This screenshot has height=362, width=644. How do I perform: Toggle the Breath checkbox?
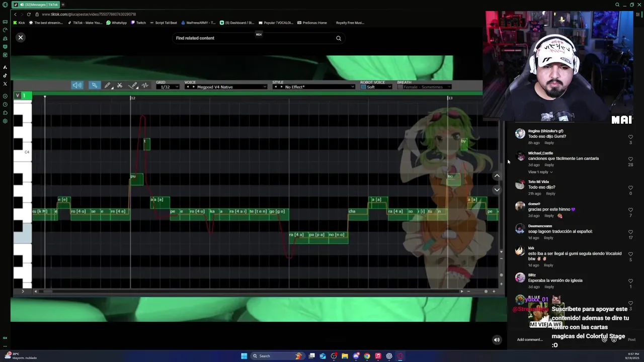coord(400,87)
